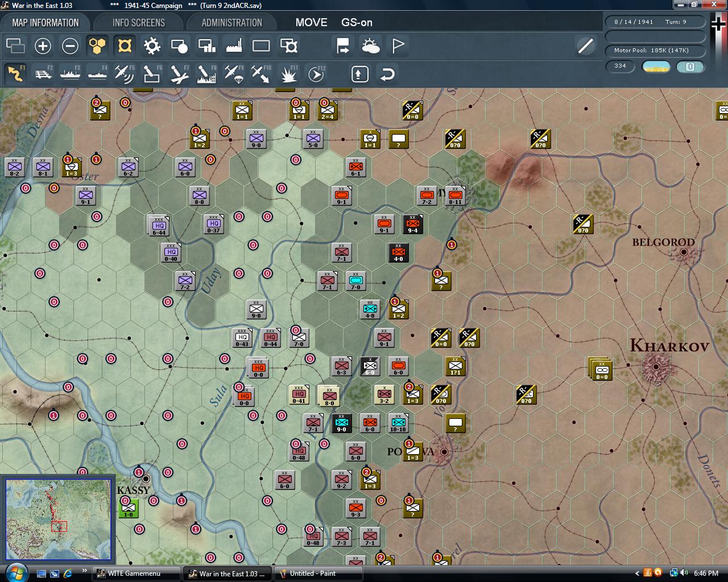The width and height of the screenshot is (728, 582).
Task: Click the Kharkov city hex
Action: pyautogui.click(x=656, y=367)
